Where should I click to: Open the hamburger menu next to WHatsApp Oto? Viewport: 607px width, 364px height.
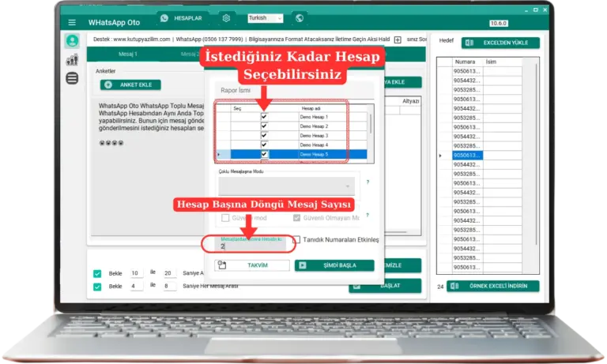[72, 22]
